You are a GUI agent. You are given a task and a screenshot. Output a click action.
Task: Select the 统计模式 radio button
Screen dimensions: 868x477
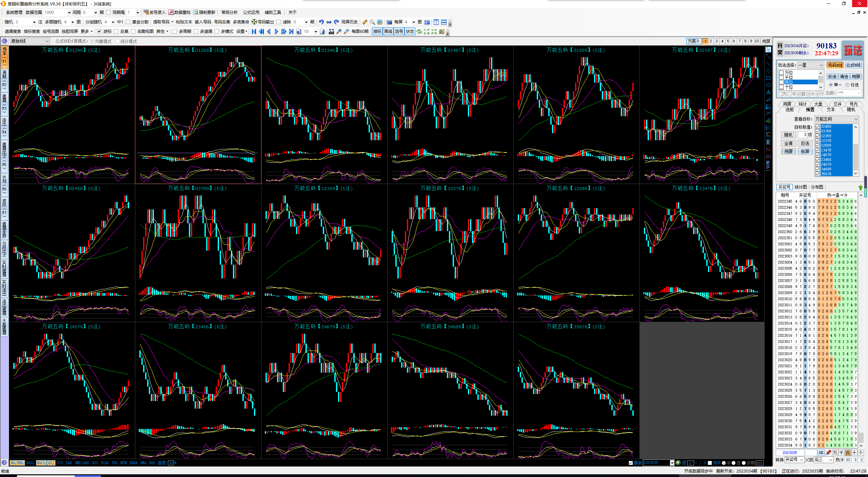[x=118, y=41]
